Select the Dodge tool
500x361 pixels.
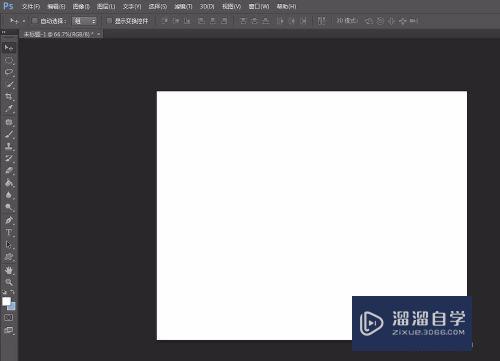tap(9, 207)
